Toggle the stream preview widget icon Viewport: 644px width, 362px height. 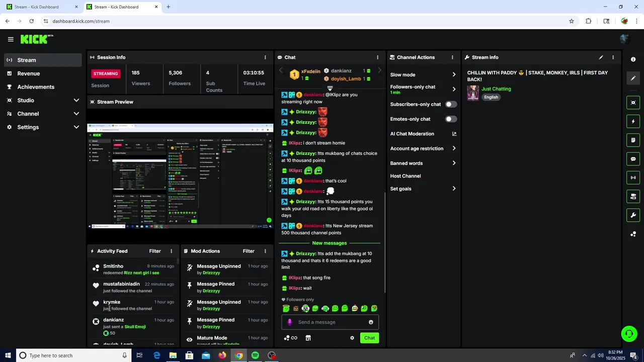[633, 103]
